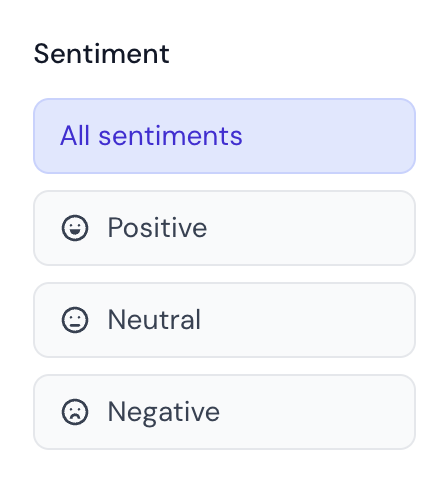Select the All sentiments filter option
This screenshot has width=446, height=492.
[x=224, y=136]
